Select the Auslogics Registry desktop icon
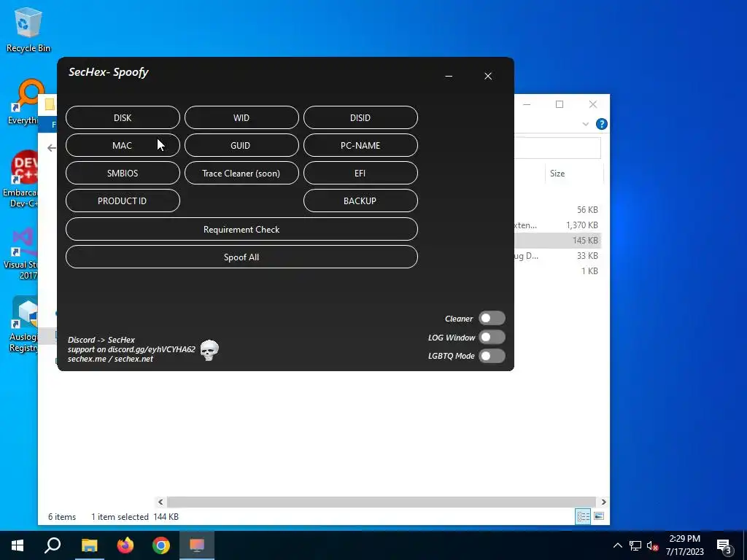The height and width of the screenshot is (560, 747). coord(23,325)
